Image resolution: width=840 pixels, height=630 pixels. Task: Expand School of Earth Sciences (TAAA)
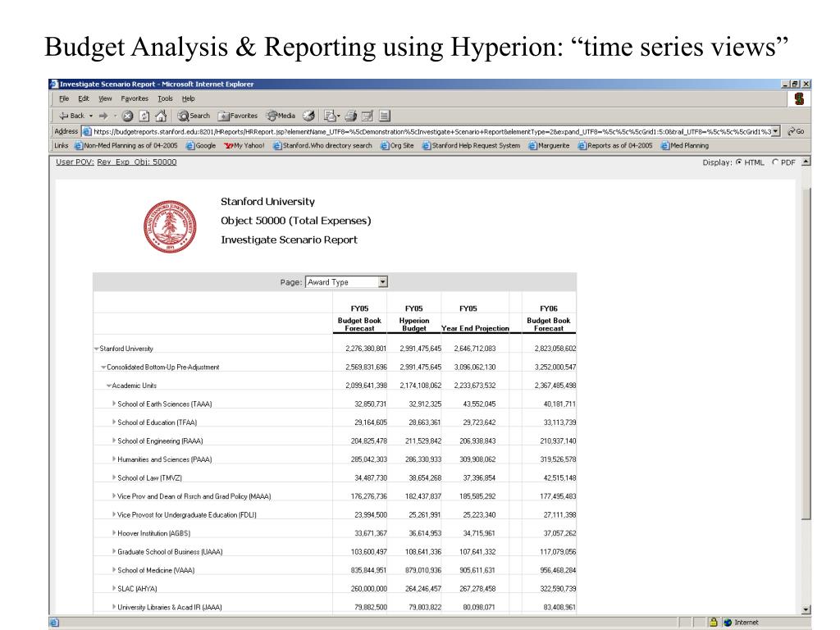tap(114, 404)
